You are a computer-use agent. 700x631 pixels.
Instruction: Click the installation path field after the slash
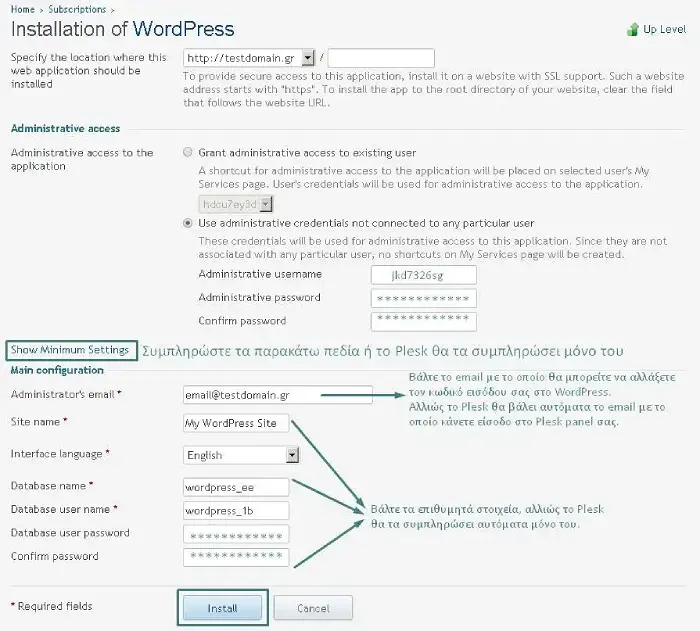click(381, 58)
